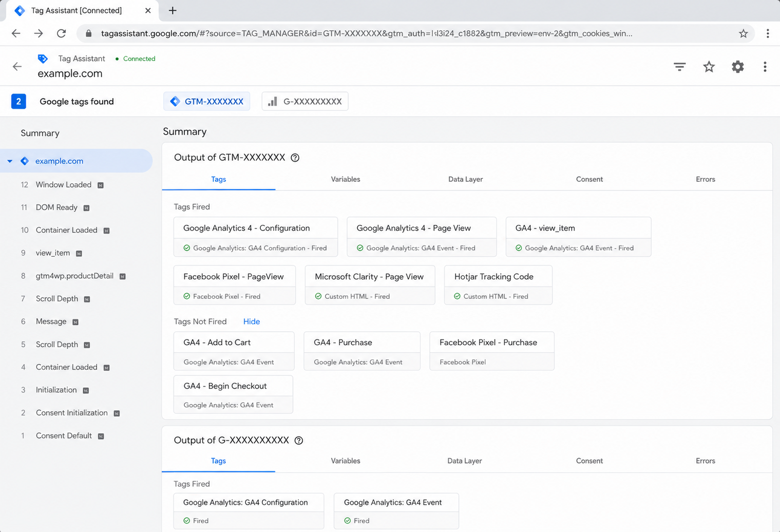Click help icon next to Output of GTM-XXXXXXX

(x=295, y=158)
